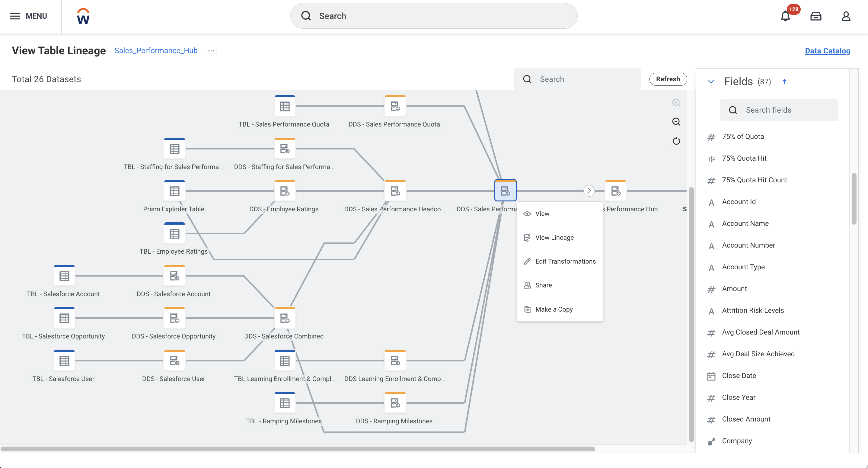Select the TBL - Sales Performance Quota table node

(x=285, y=106)
